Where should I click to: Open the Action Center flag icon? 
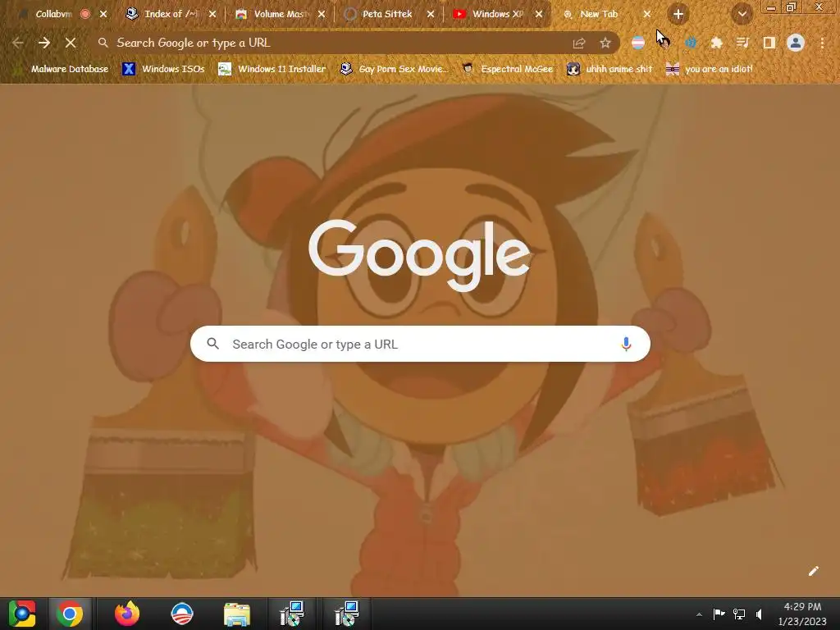719,614
